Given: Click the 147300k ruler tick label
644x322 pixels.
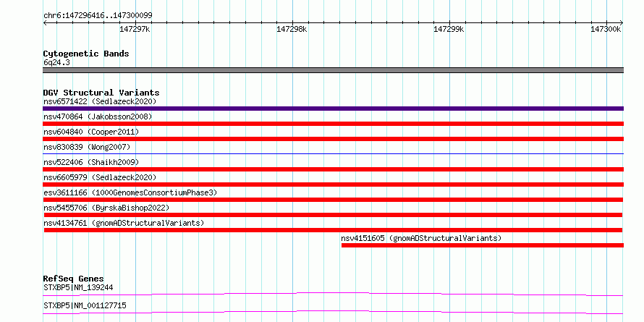Looking at the screenshot, I should coord(606,30).
